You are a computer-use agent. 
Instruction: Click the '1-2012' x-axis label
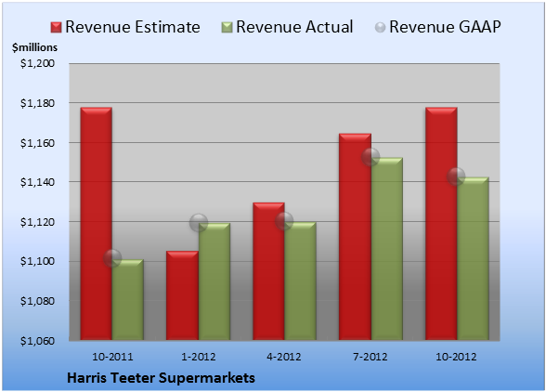click(199, 357)
